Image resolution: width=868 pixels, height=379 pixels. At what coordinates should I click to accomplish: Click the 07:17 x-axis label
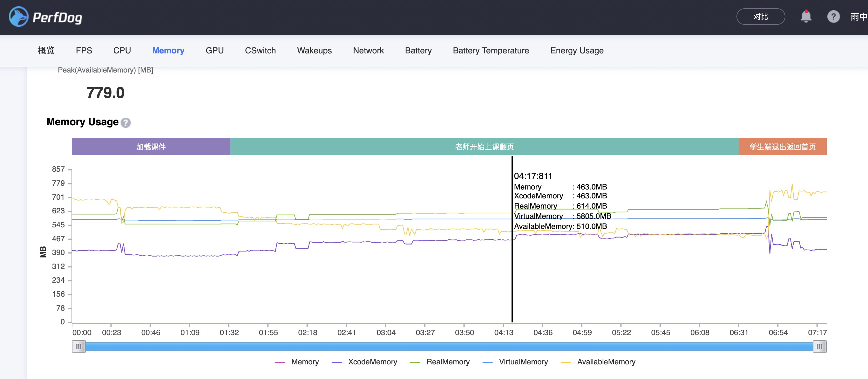pyautogui.click(x=817, y=333)
